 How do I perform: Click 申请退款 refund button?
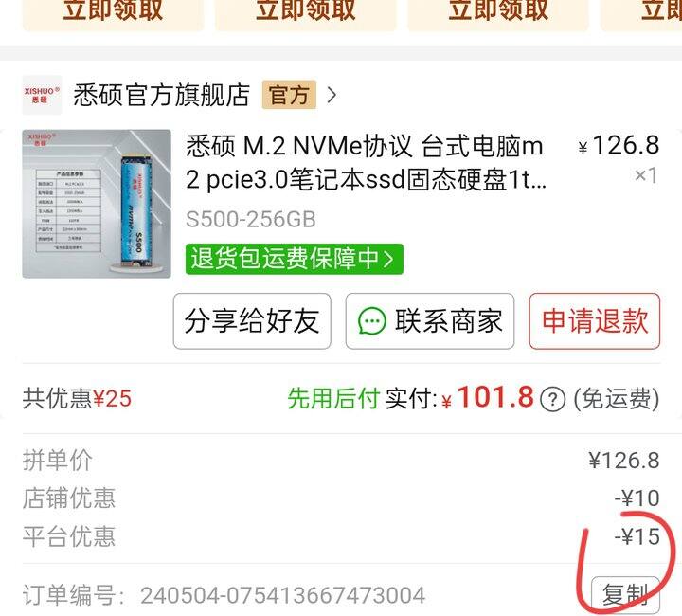coord(595,321)
